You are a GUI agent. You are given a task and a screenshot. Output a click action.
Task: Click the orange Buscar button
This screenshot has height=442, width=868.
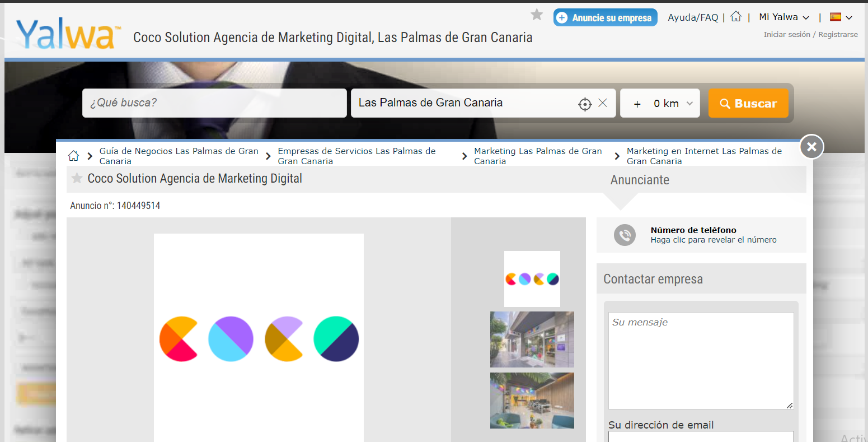(x=748, y=103)
